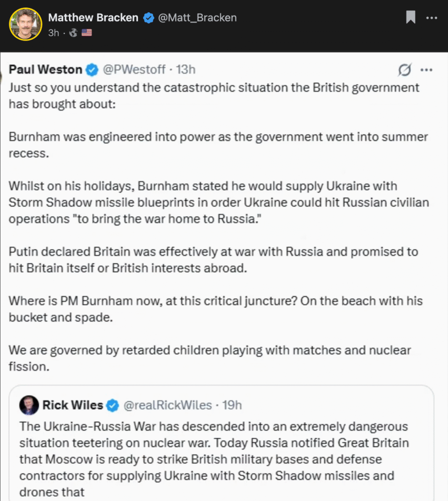Open Matthew Bracken's profile avatar
The width and height of the screenshot is (448, 501).
point(25,24)
